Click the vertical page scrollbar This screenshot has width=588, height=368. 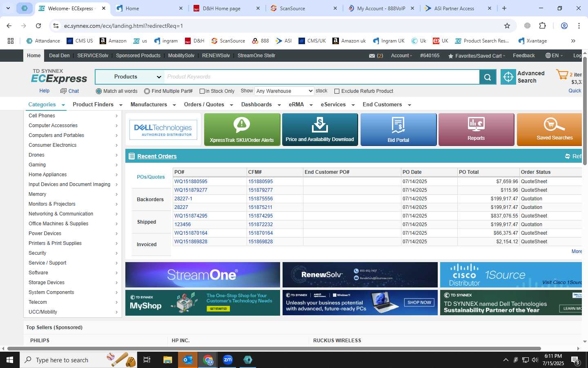585,110
